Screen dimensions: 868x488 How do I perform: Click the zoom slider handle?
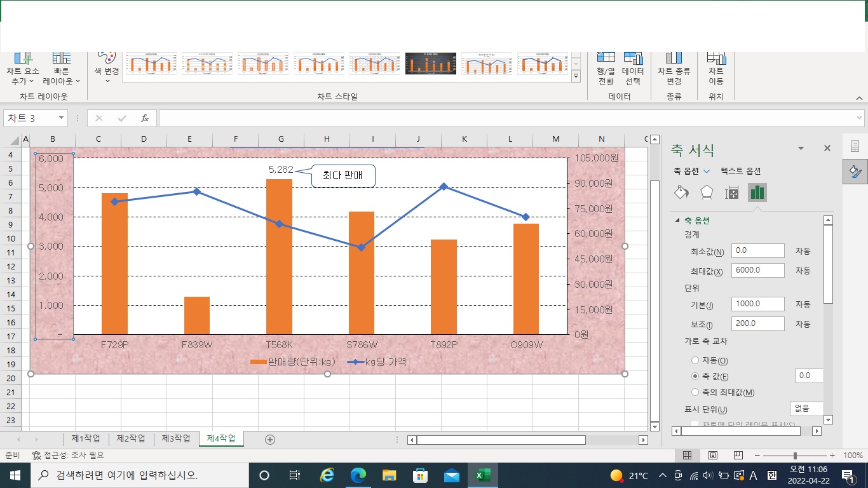(x=795, y=456)
